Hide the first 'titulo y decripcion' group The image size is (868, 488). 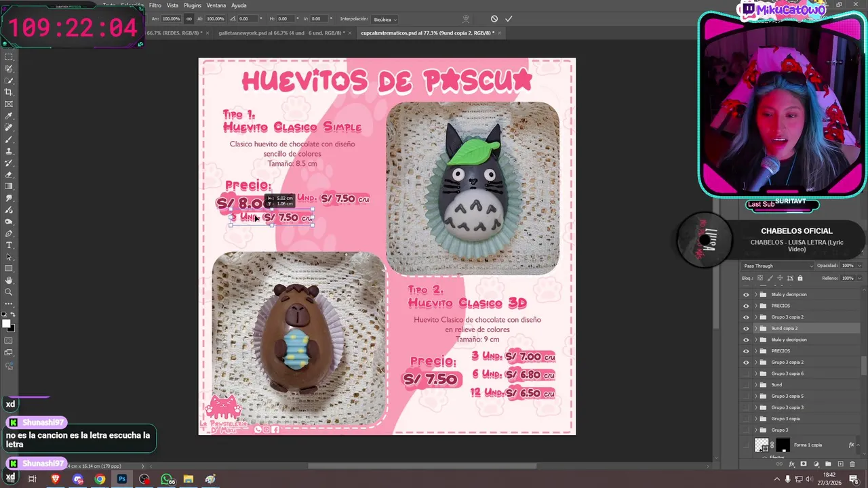click(x=747, y=294)
